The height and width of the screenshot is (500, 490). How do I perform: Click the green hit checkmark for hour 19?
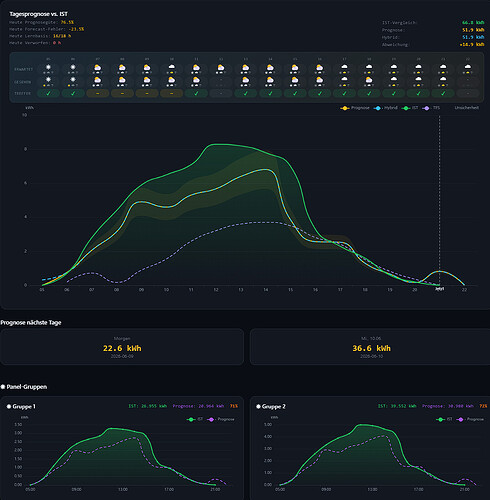pyautogui.click(x=394, y=93)
